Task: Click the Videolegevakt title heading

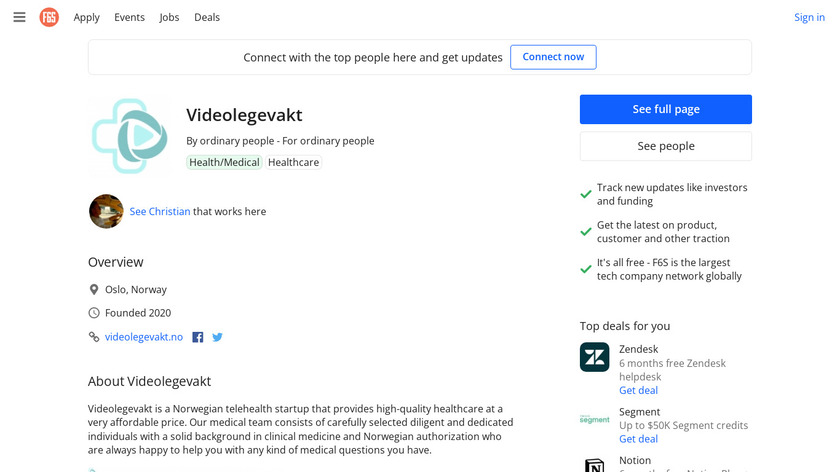Action: click(x=244, y=115)
